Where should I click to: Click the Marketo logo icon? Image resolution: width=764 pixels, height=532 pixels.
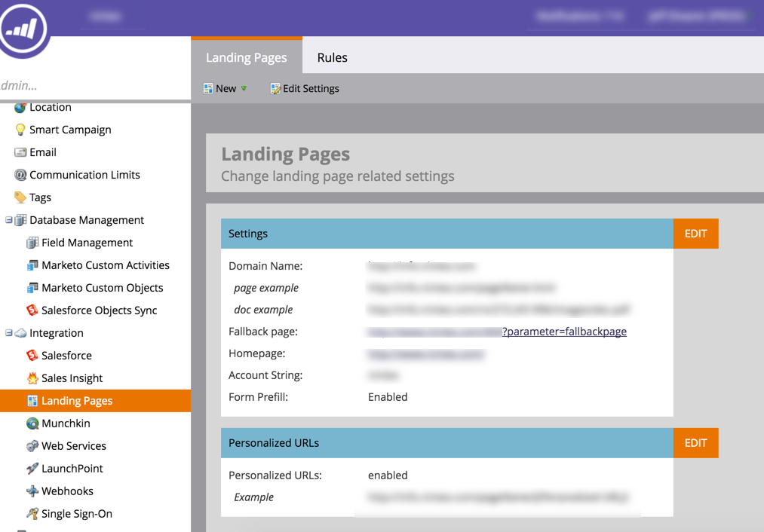[23, 28]
